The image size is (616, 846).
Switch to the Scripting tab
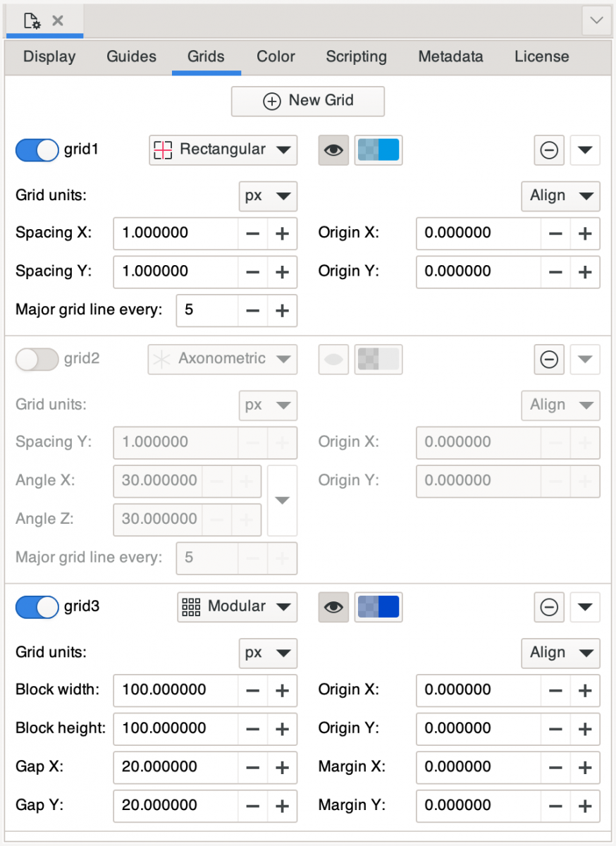[356, 56]
